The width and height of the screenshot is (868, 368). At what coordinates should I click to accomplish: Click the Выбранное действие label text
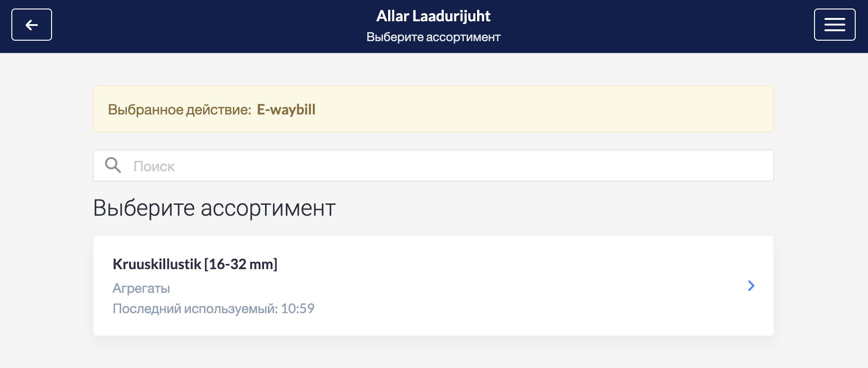(179, 109)
